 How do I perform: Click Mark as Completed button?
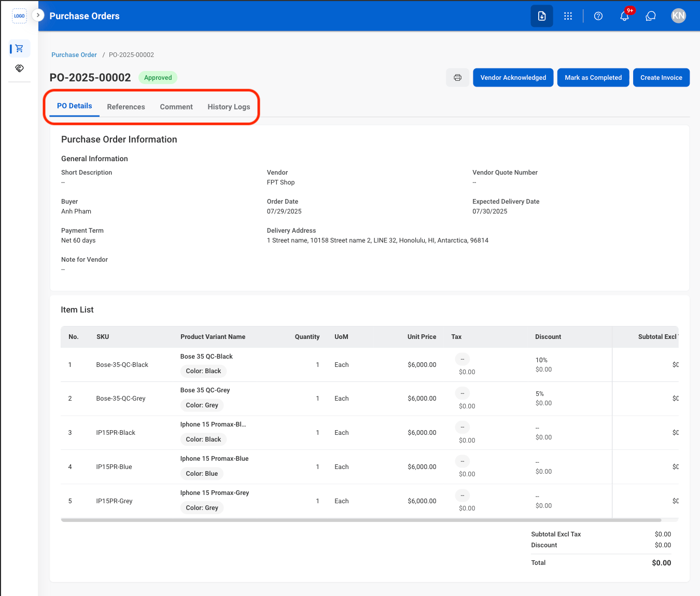(x=593, y=78)
